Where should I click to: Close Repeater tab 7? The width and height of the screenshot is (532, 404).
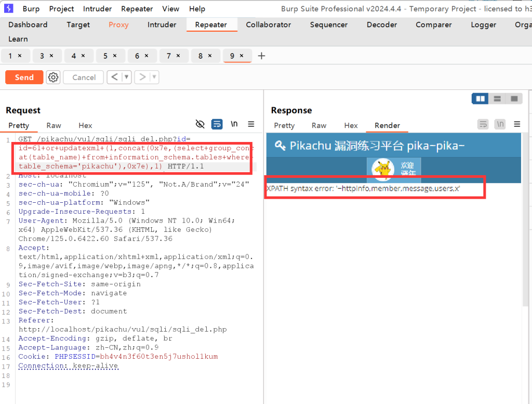(x=178, y=56)
